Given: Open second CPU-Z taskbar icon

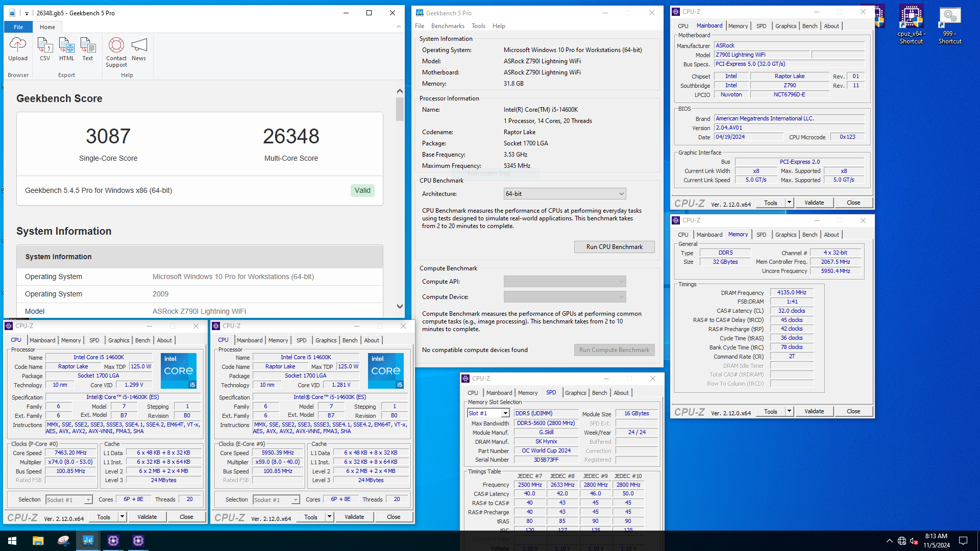Looking at the screenshot, I should pos(138,541).
